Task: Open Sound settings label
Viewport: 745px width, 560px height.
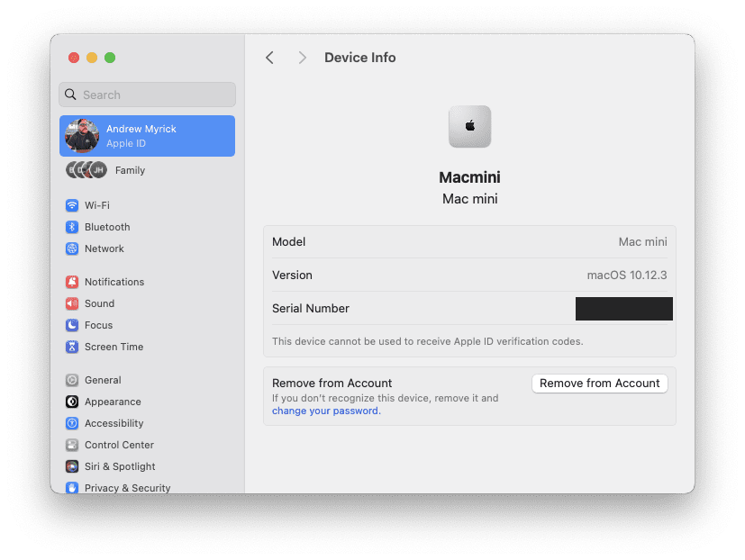Action: [99, 303]
